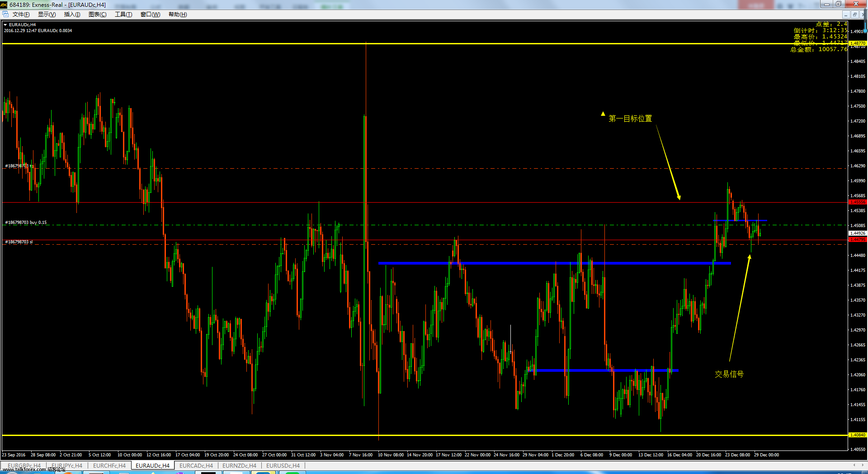Open the 插入(I) menu
868x474 pixels.
(72, 14)
